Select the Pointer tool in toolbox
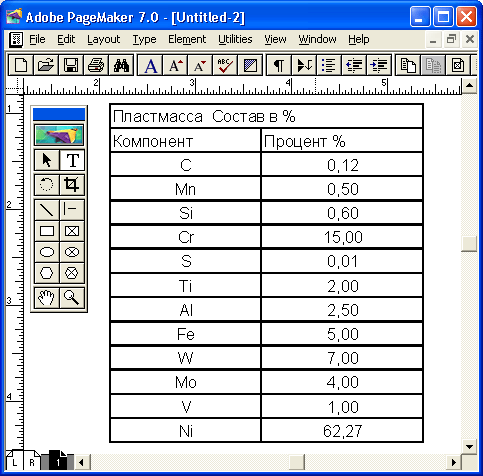 click(x=47, y=160)
